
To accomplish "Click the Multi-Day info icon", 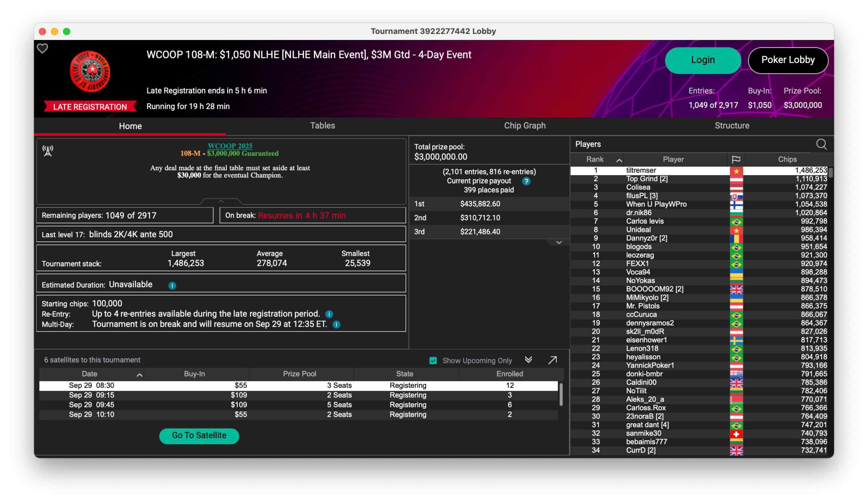I will 337,325.
